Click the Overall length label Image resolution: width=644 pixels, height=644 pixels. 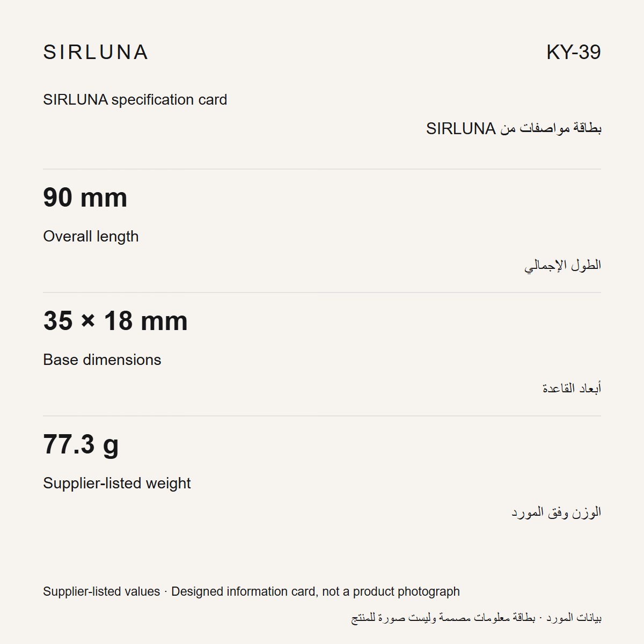pos(91,236)
